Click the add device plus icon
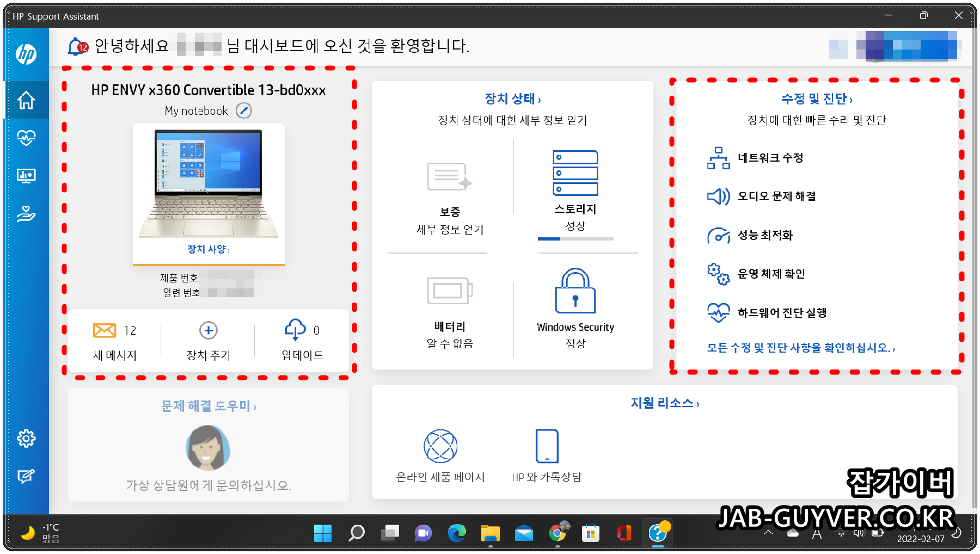Screen dimensions: 980x554 tap(209, 330)
